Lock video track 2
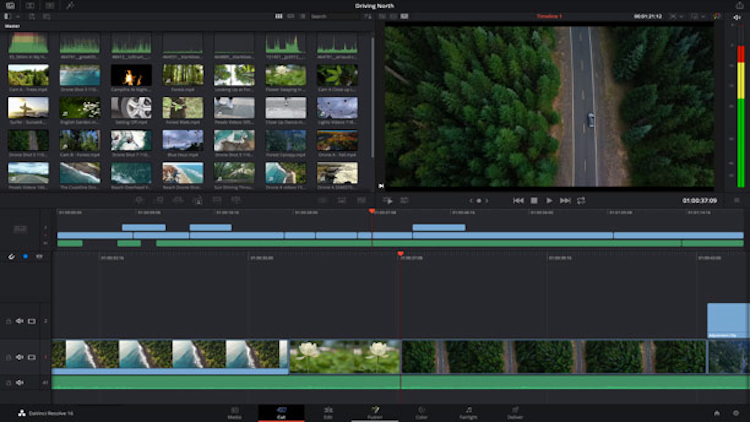The image size is (750, 422). (x=9, y=321)
